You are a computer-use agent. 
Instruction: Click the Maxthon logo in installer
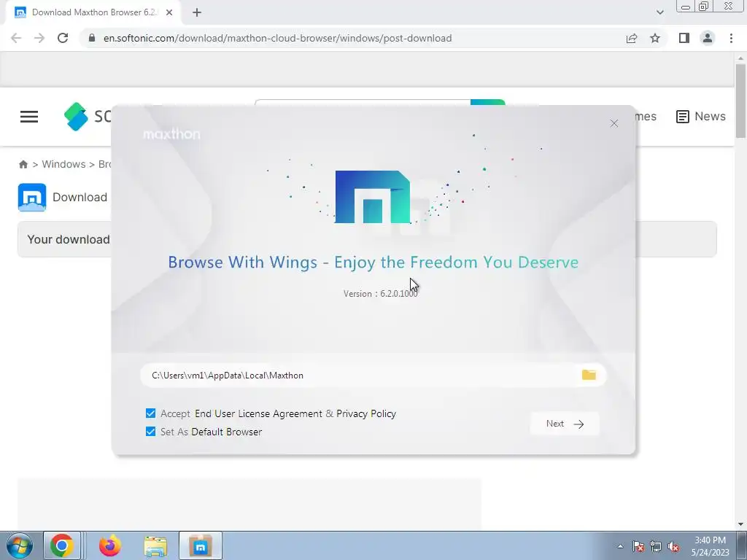[x=373, y=197]
